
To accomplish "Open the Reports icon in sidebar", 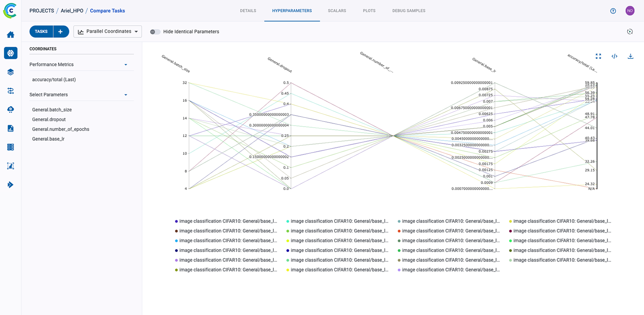I will pos(11,128).
